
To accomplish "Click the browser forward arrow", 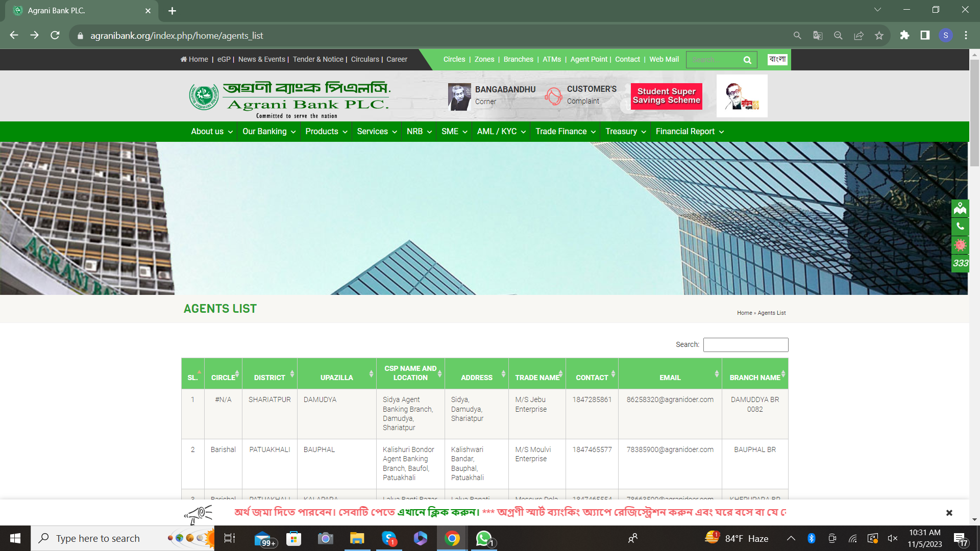I will tap(35, 35).
